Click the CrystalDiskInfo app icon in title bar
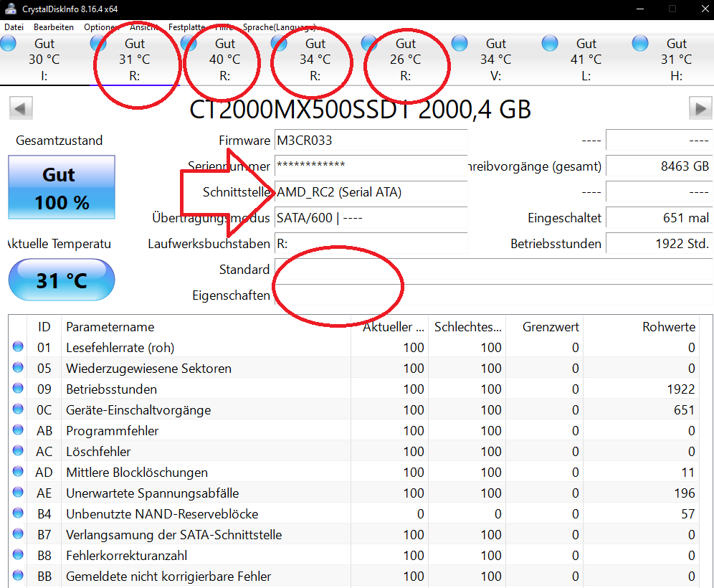This screenshot has height=588, width=714. [11, 9]
